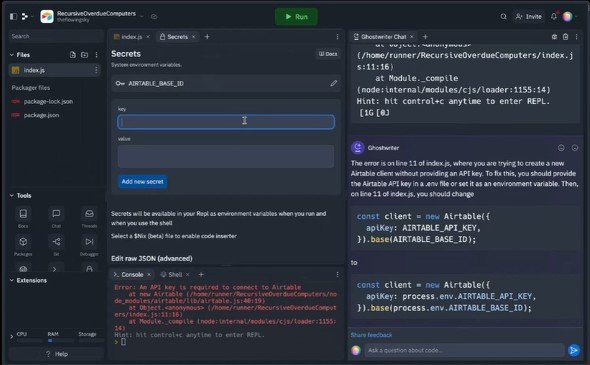The width and height of the screenshot is (590, 365).
Task: Click the Add new secret button
Action: click(142, 182)
